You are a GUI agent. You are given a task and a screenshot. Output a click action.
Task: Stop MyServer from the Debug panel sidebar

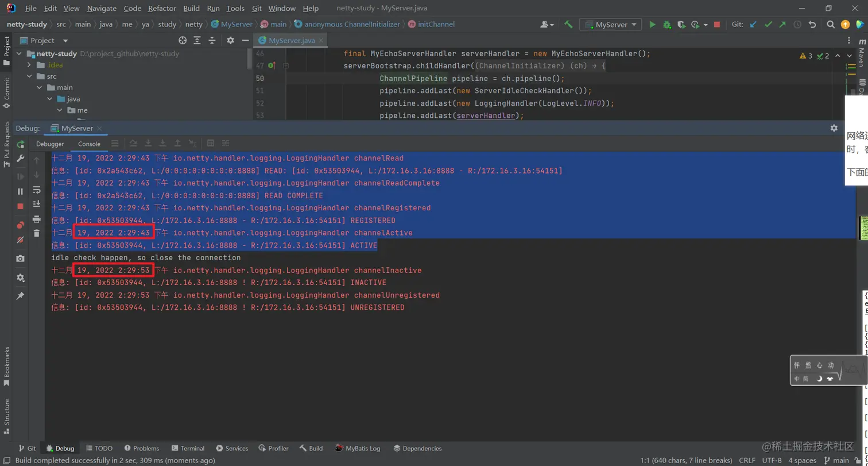coord(21,206)
